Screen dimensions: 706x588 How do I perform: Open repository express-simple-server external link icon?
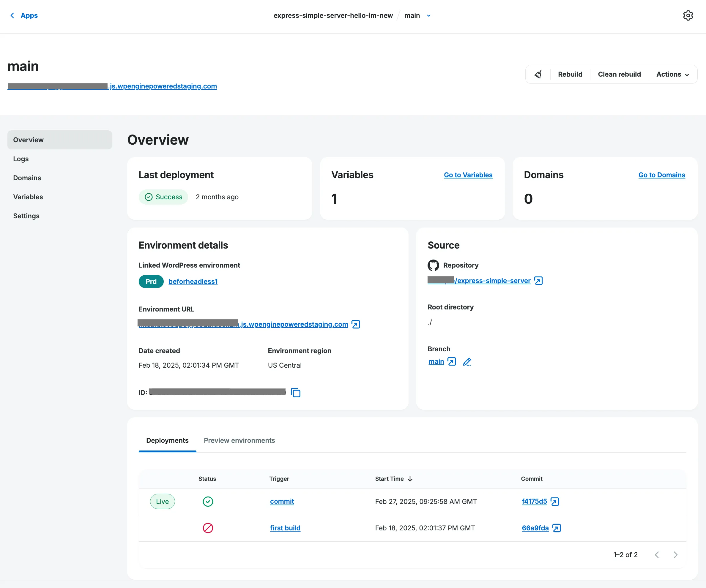point(538,281)
